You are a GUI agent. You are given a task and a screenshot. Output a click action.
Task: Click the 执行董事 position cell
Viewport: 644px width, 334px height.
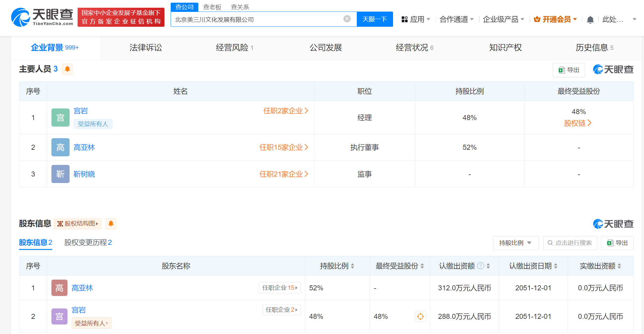coord(365,147)
